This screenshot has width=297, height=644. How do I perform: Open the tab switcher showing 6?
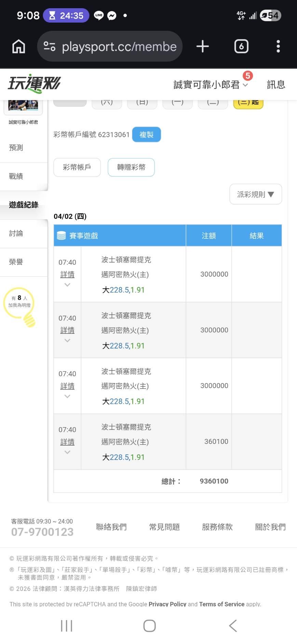pos(241,47)
